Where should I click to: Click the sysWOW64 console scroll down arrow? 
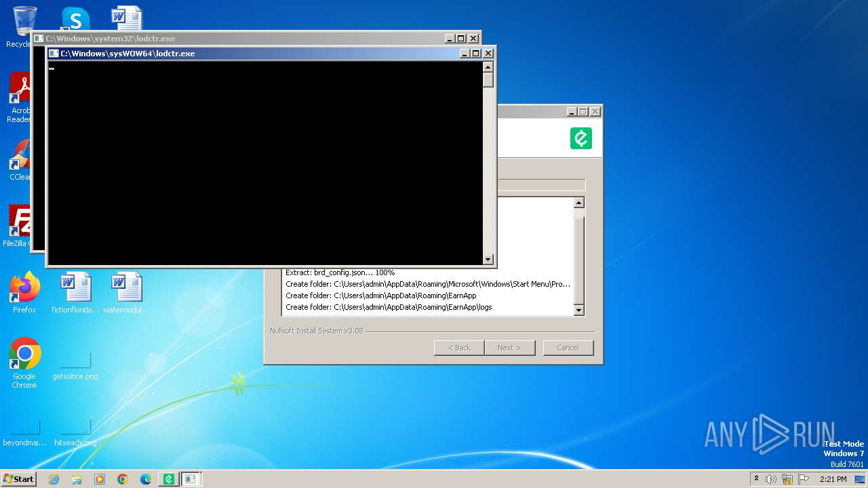pyautogui.click(x=488, y=259)
